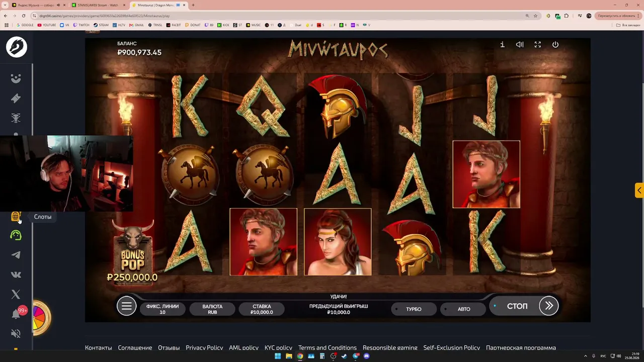Open the hamburger menu in game controls

click(x=126, y=306)
